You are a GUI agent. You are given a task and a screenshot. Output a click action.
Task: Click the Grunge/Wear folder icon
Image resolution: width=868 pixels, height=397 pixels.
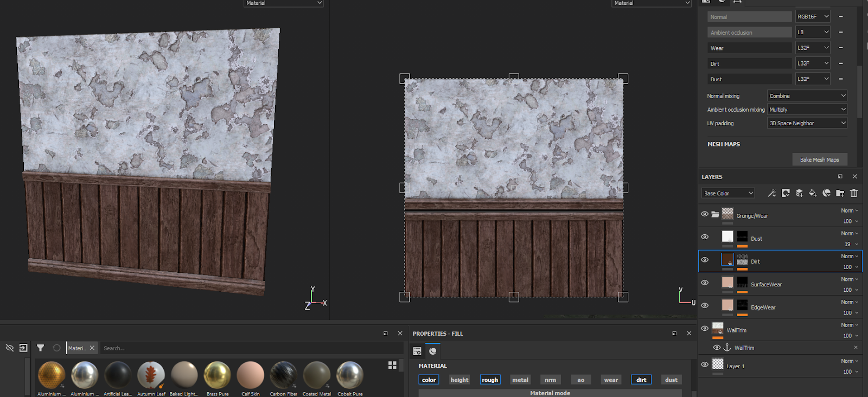[716, 214]
